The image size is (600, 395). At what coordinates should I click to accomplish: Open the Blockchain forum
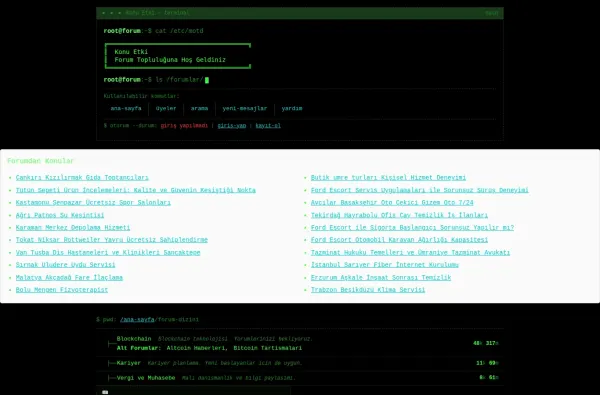134,339
